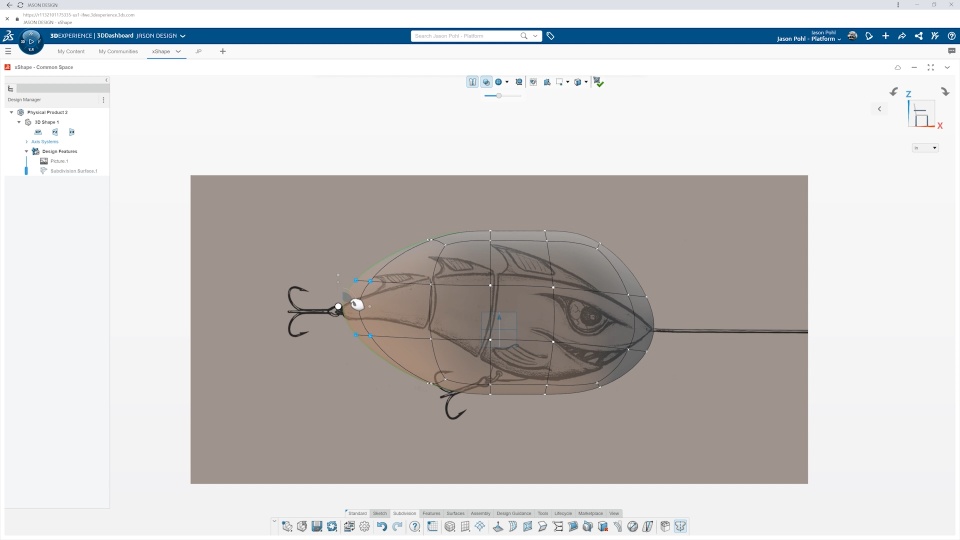Click the magnifier search icon
Viewport: 960px width, 540px height.
tap(524, 36)
